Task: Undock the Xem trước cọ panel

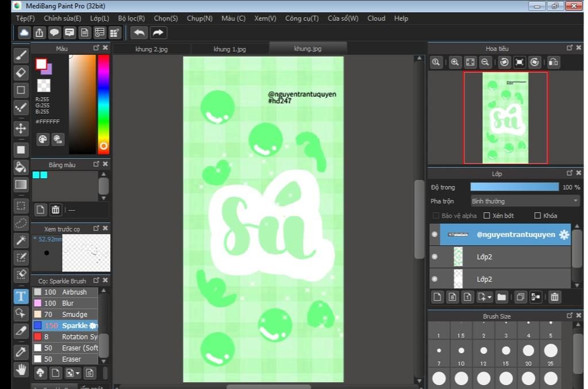Action: 96,229
